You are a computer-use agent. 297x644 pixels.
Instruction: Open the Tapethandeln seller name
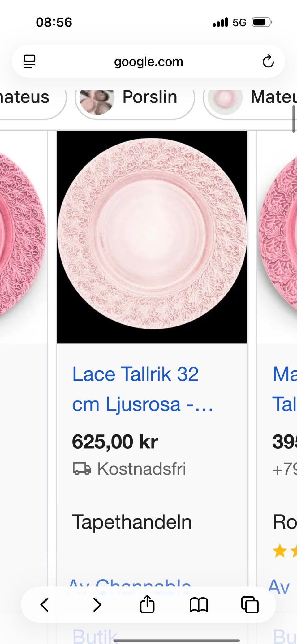click(x=132, y=522)
